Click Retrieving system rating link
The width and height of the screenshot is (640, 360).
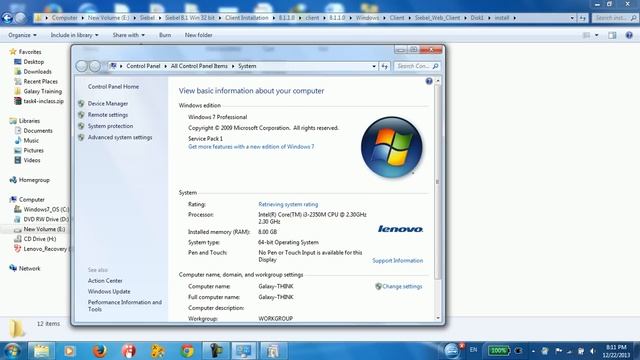288,204
